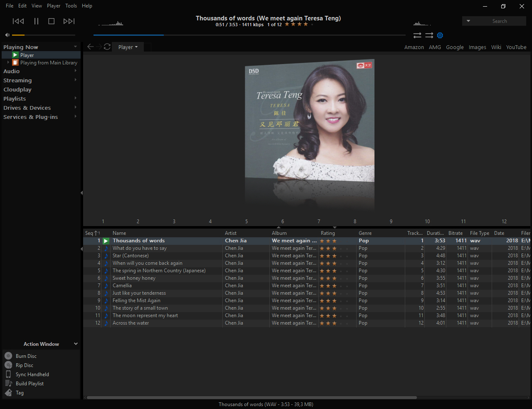The width and height of the screenshot is (532, 409).
Task: Click in the Search field
Action: (x=500, y=21)
